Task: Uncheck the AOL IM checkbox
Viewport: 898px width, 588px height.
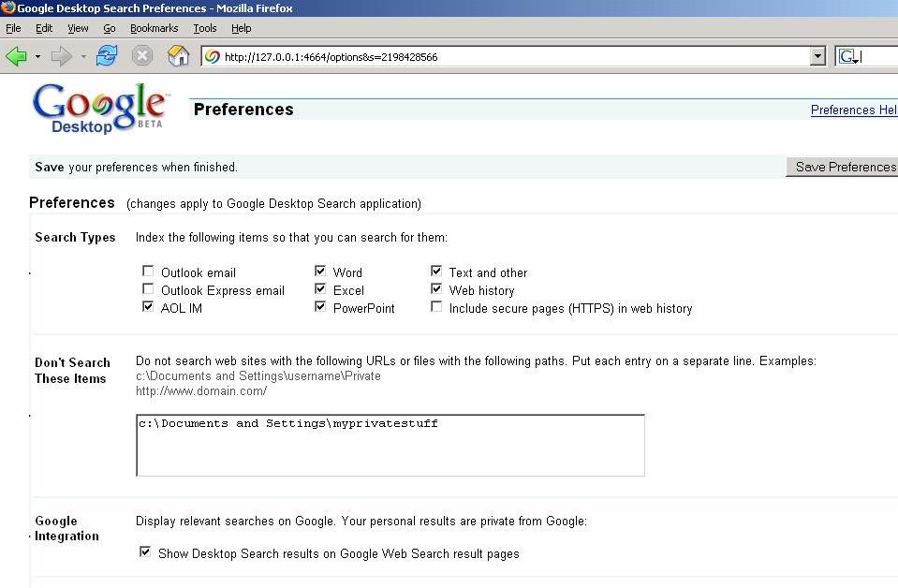Action: click(148, 306)
